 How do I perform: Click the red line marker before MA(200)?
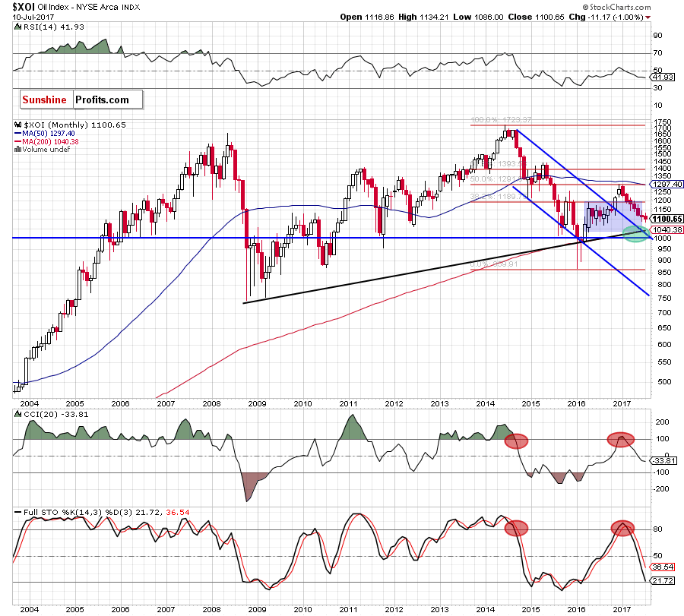(x=18, y=142)
